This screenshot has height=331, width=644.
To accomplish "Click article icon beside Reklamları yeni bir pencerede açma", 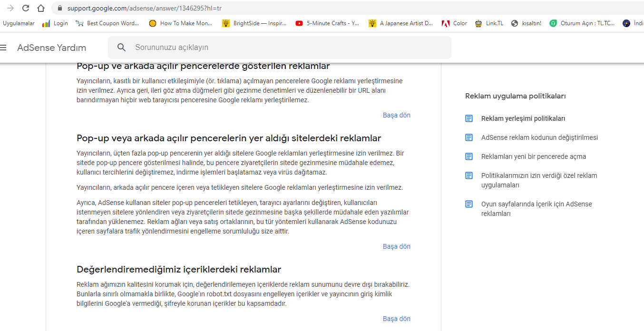I will click(x=469, y=156).
